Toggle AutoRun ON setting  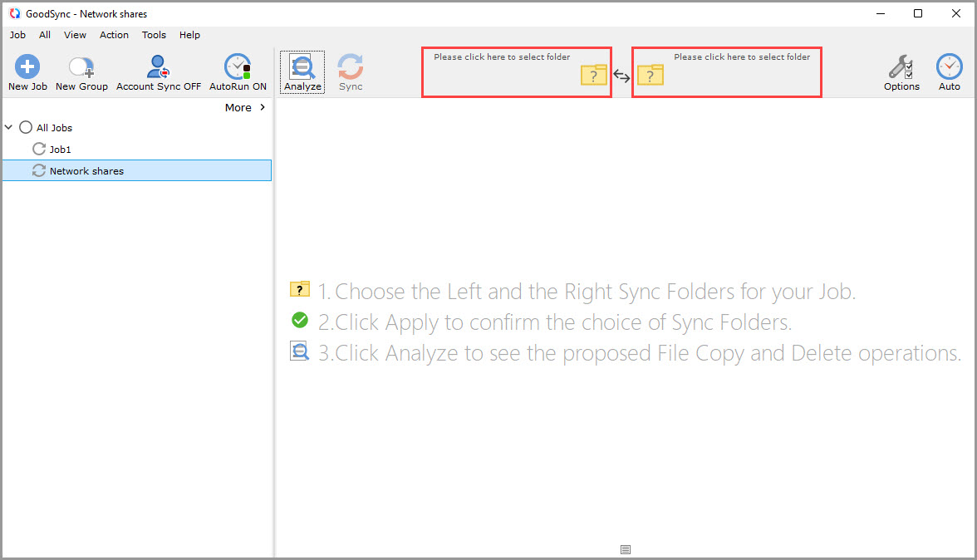coord(237,72)
